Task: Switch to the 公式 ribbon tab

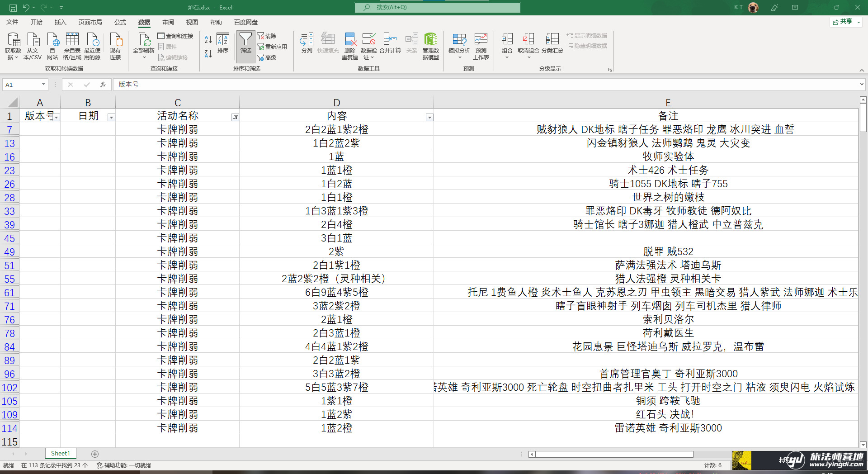Action: click(120, 22)
